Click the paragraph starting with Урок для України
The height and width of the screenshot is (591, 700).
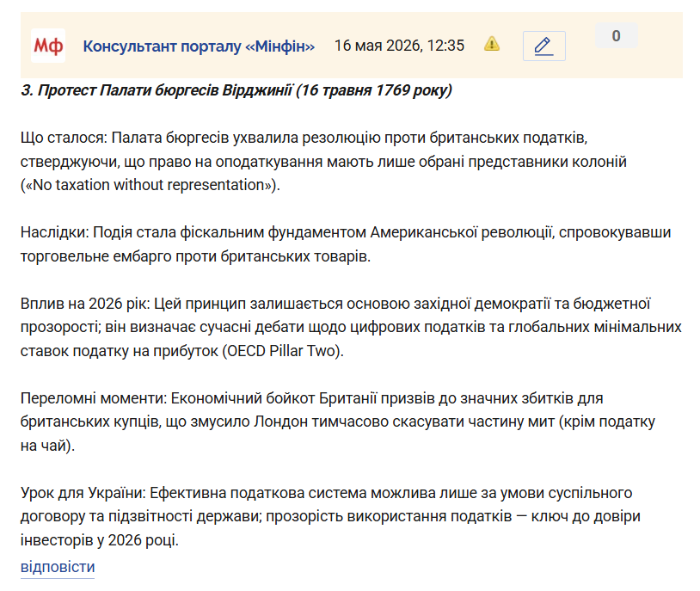click(330, 516)
